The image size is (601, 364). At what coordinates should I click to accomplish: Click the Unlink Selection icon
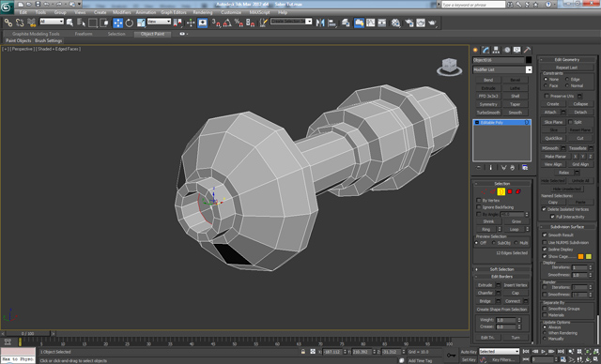[20, 23]
